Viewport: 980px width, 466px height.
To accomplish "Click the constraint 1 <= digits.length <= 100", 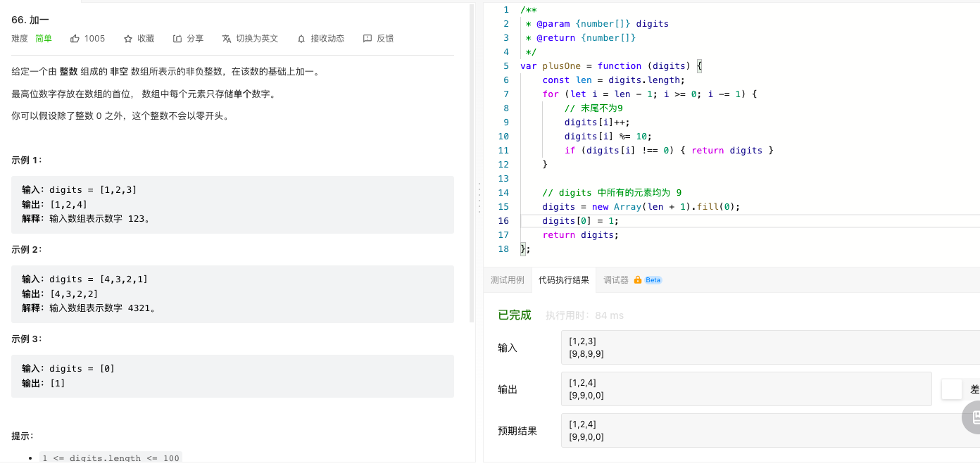I will (x=111, y=458).
